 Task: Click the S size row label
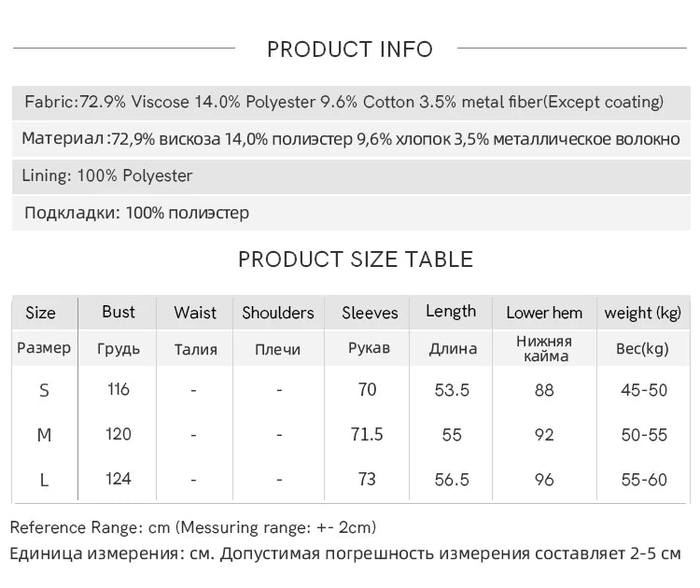pyautogui.click(x=44, y=390)
